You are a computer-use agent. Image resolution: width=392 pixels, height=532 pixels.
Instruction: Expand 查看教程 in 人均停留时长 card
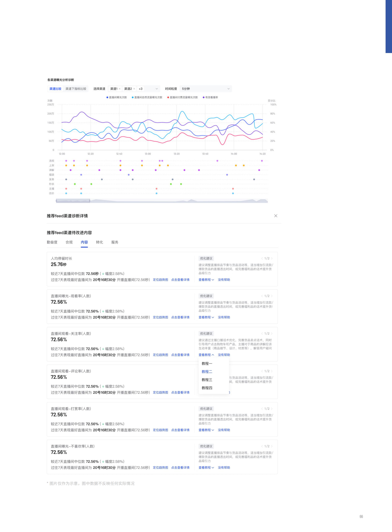(x=206, y=280)
